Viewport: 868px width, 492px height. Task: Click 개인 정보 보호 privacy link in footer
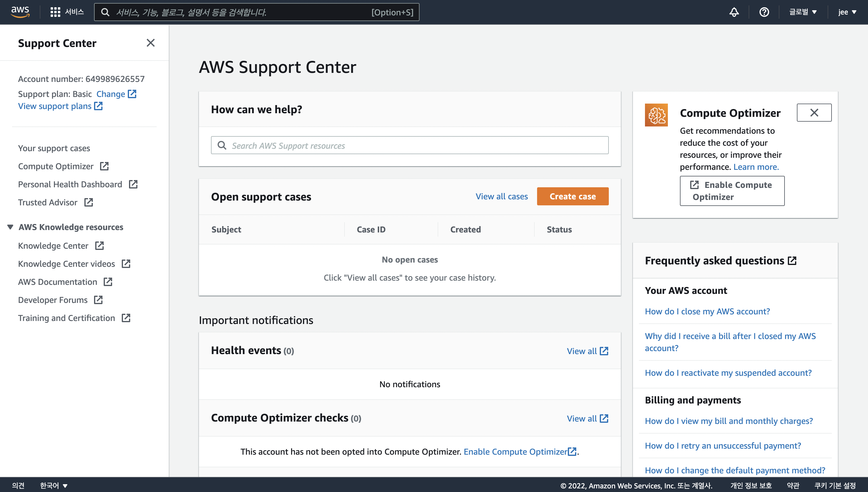[x=751, y=486]
